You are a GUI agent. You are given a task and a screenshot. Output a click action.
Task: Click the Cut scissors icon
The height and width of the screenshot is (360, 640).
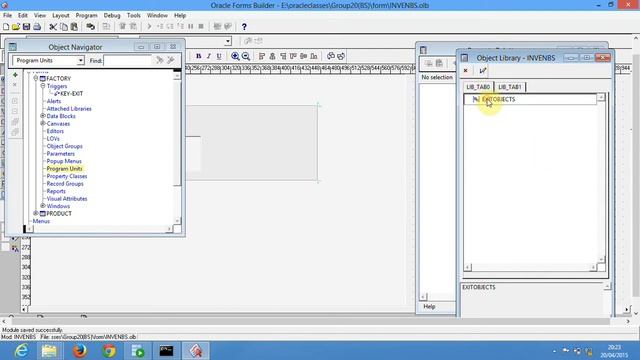tap(53, 27)
